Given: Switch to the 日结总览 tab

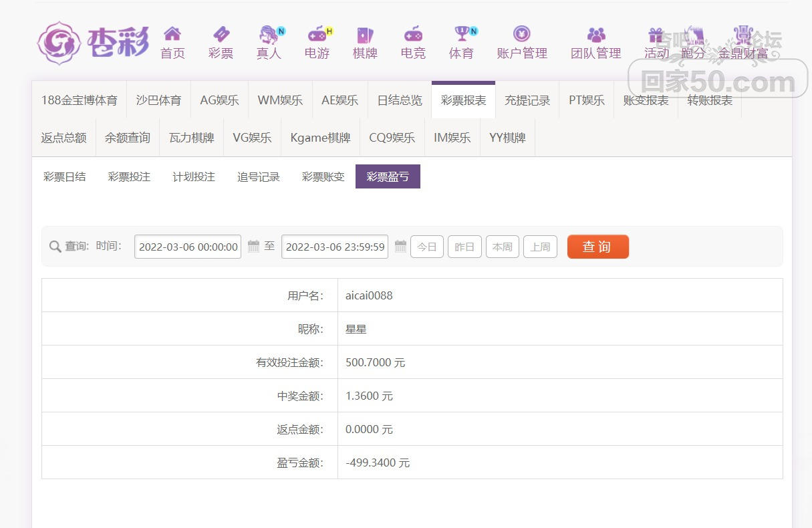Looking at the screenshot, I should [400, 100].
